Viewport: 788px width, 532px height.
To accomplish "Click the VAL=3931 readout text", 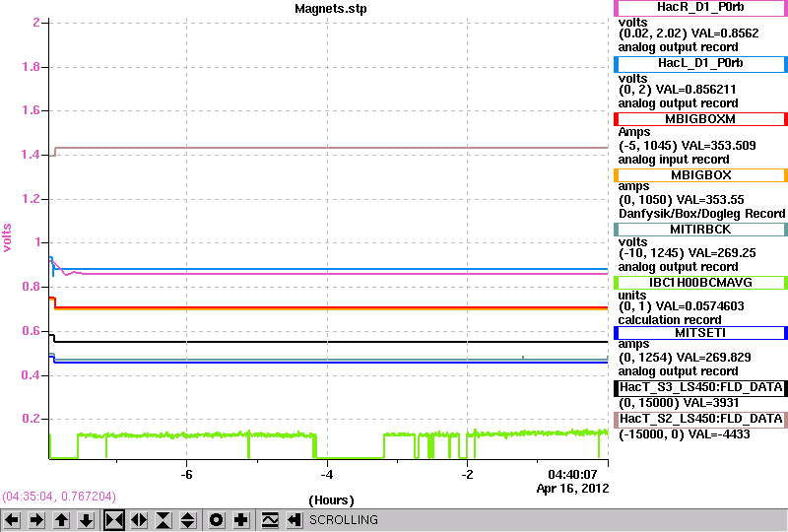I will click(x=710, y=403).
